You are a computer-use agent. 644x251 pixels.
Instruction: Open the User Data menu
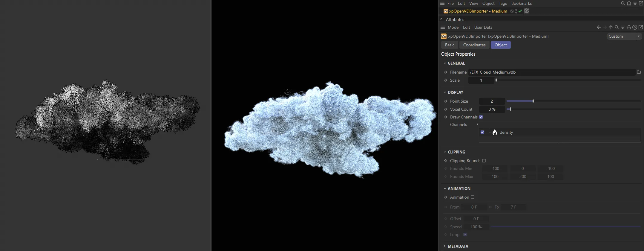coord(483,27)
